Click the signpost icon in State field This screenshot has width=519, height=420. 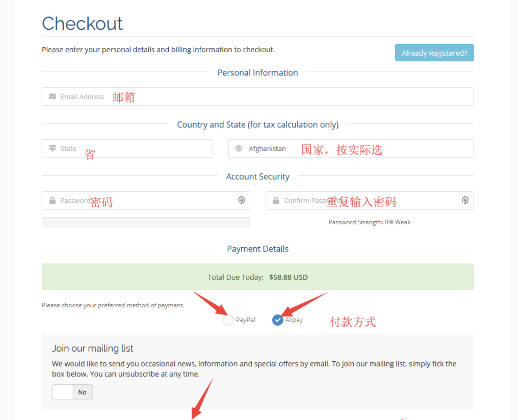[x=52, y=148]
